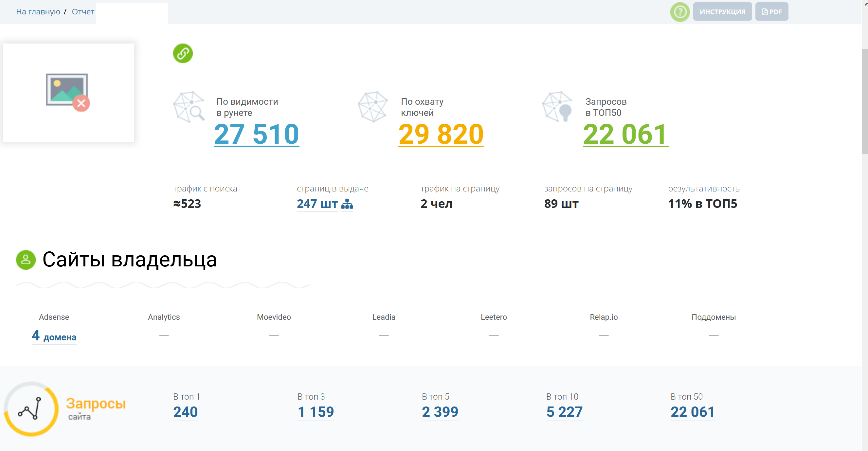
Task: Click the TOP50 network lightbulb icon
Action: coord(558,107)
